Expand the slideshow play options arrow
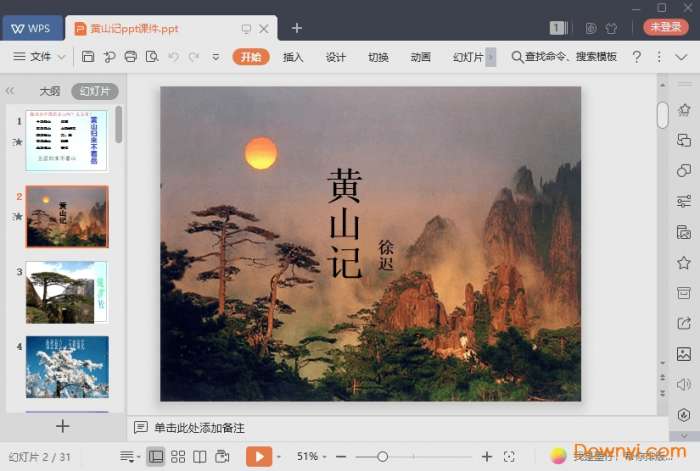The height and width of the screenshot is (471, 700). (279, 456)
